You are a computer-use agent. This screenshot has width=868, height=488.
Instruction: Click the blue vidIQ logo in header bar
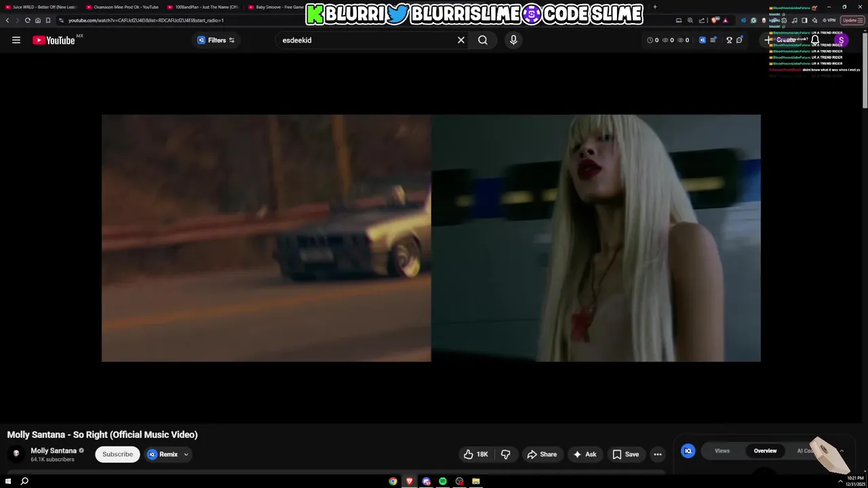click(703, 40)
